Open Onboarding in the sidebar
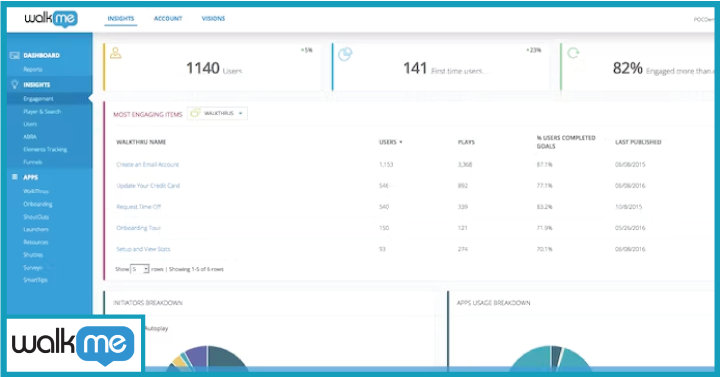This screenshot has width=720, height=377. coord(38,204)
